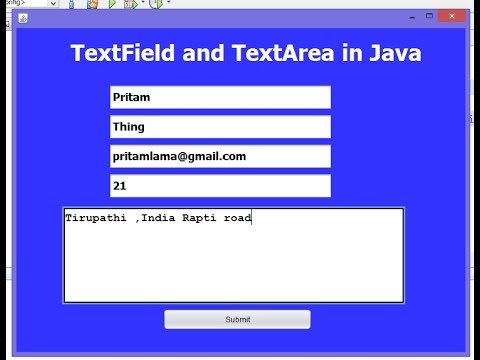Focus the Pritam first name field
Image resolution: width=480 pixels, height=360 pixels.
[x=220, y=97]
